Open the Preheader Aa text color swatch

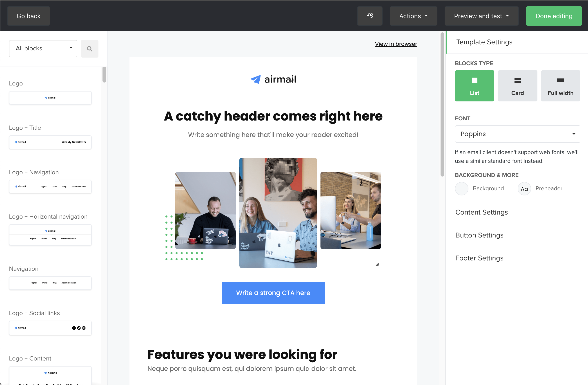(x=524, y=188)
